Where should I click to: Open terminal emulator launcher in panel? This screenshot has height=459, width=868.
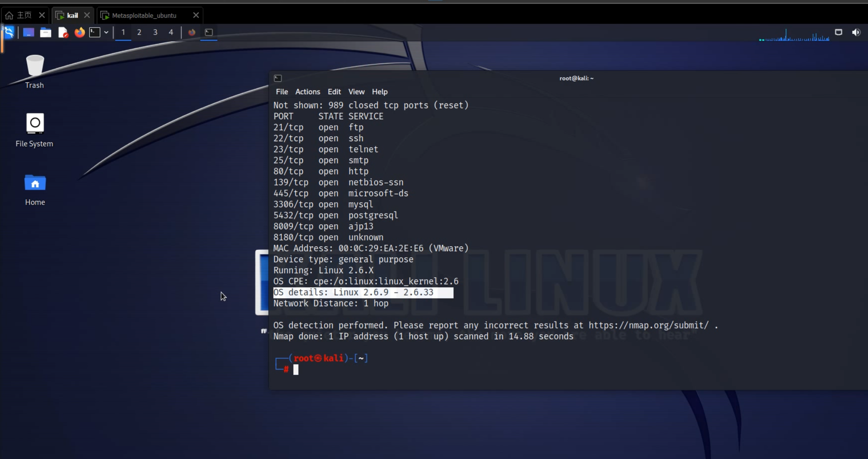(x=95, y=33)
